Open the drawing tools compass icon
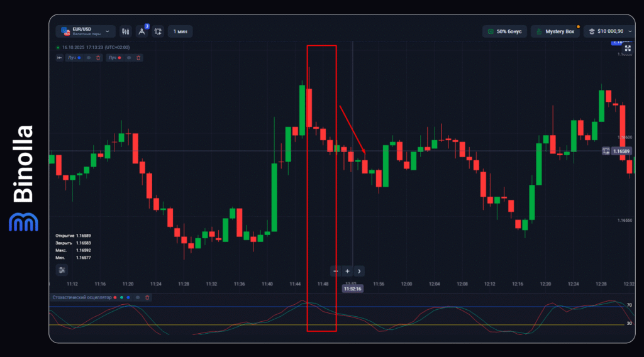 [142, 31]
